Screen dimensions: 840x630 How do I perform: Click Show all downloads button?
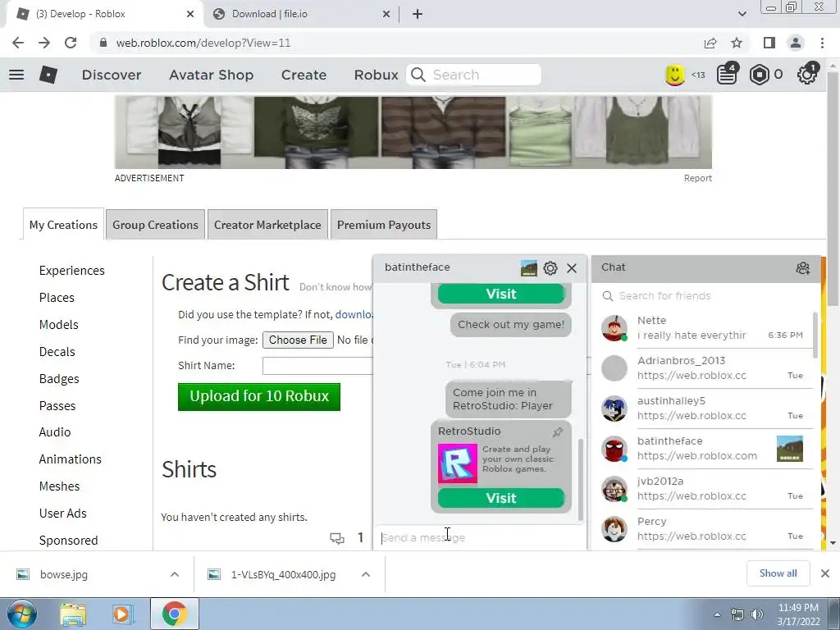778,573
